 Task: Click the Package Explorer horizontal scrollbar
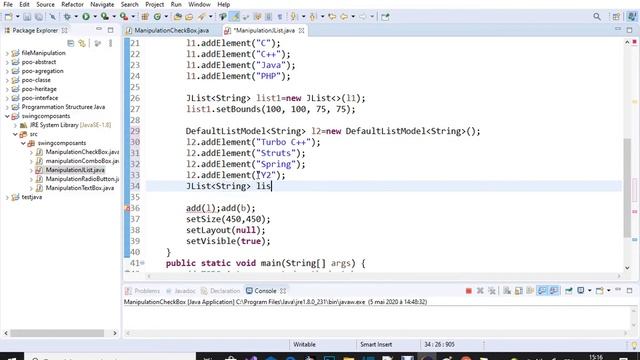pyautogui.click(x=57, y=333)
